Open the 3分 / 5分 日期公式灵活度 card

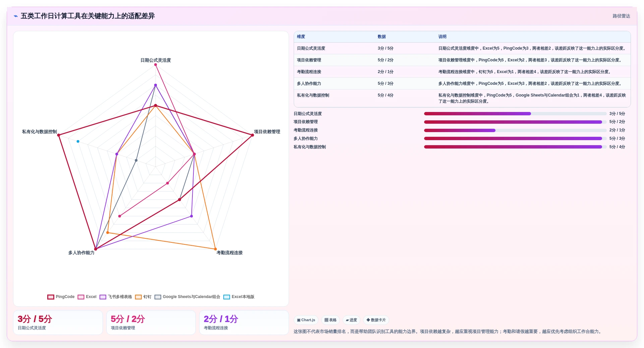click(x=58, y=323)
